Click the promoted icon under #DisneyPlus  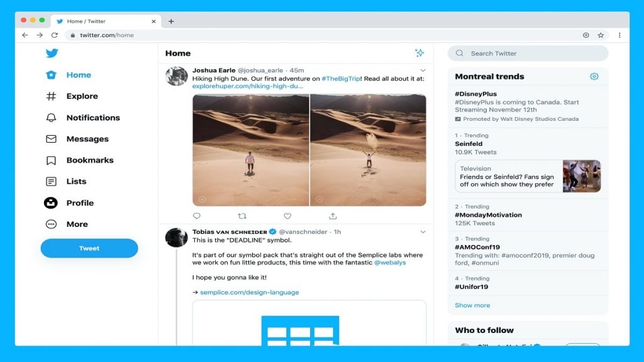coord(458,119)
